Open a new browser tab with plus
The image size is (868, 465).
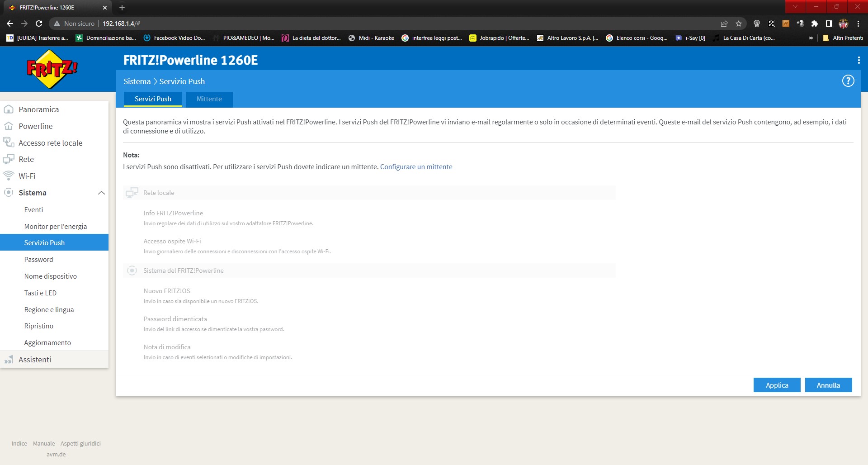click(122, 8)
